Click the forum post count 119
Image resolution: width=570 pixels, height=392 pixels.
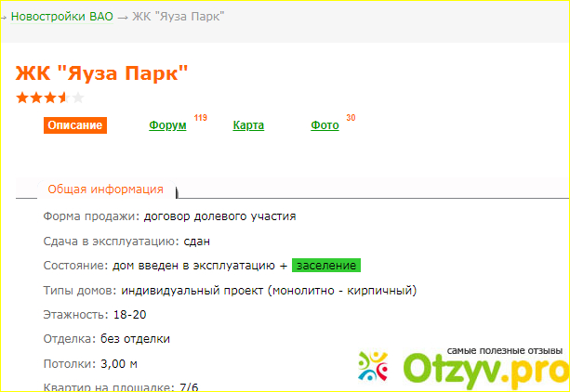[x=200, y=118]
